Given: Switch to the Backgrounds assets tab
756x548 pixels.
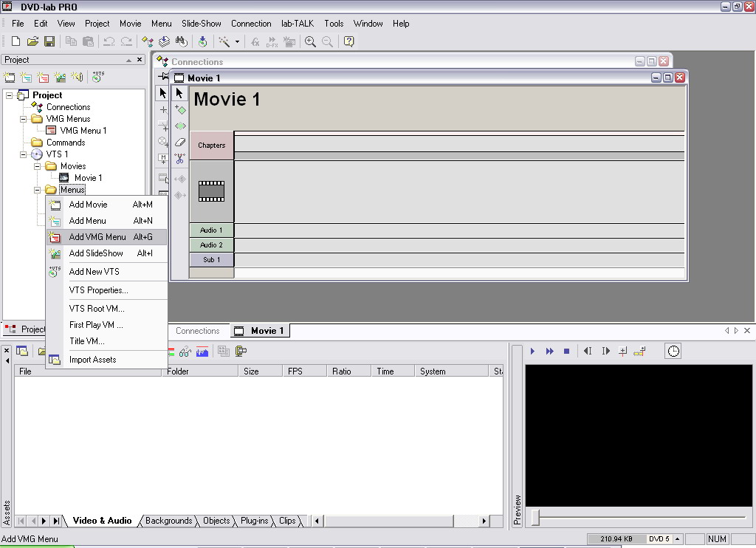Looking at the screenshot, I should tap(168, 521).
